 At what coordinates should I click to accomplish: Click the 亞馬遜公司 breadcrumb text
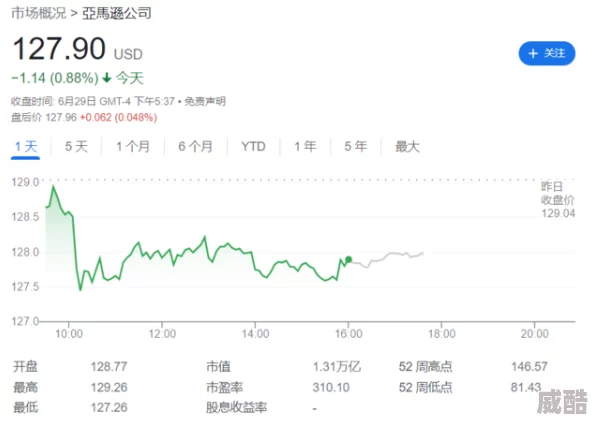point(117,13)
